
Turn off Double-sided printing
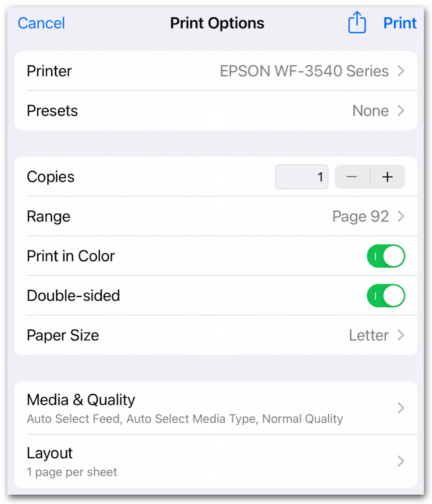click(x=386, y=296)
